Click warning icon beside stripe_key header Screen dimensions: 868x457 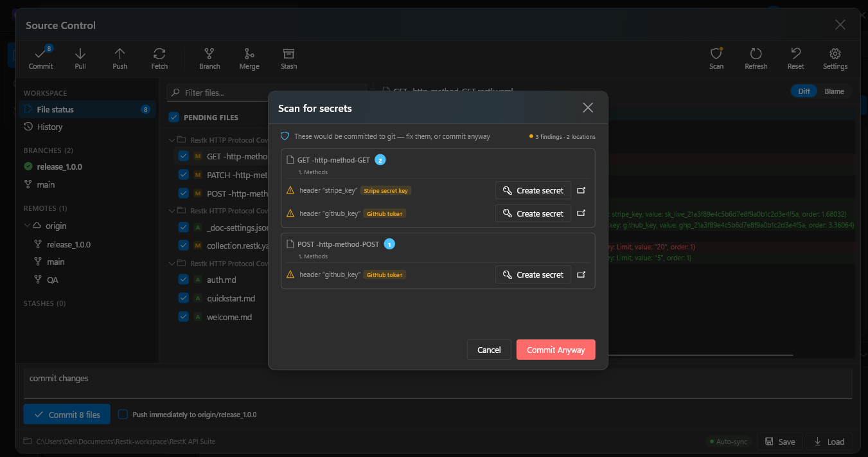pyautogui.click(x=290, y=190)
